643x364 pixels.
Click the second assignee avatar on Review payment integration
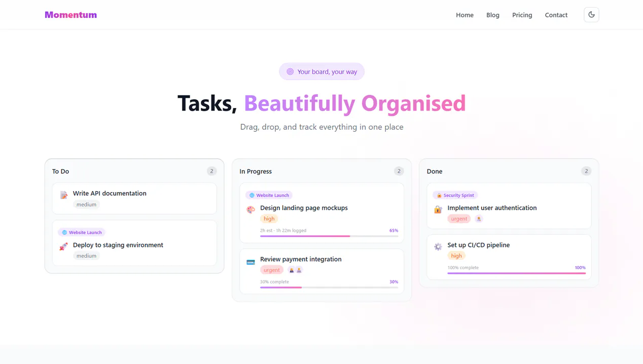coord(299,270)
